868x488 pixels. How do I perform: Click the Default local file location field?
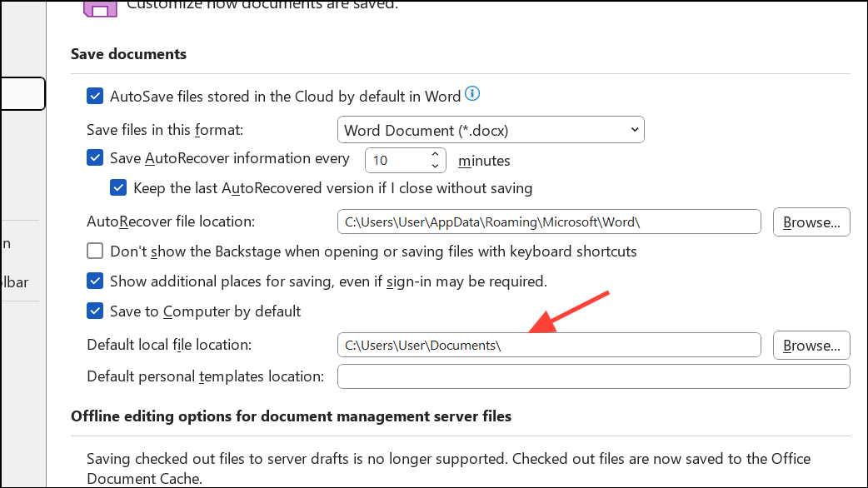pyautogui.click(x=548, y=345)
